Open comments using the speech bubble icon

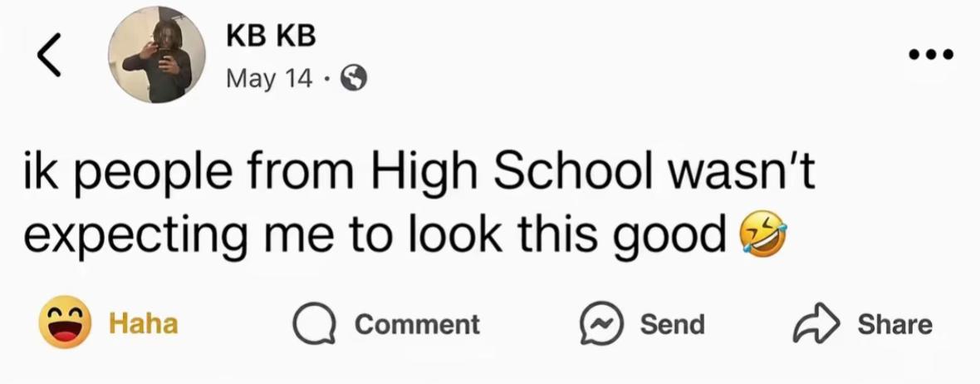(315, 324)
